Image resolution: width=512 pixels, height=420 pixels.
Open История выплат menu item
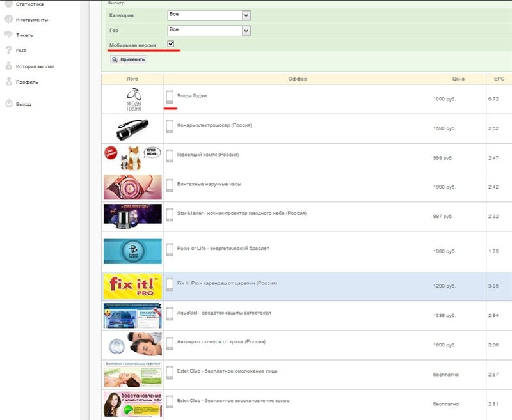click(x=35, y=66)
